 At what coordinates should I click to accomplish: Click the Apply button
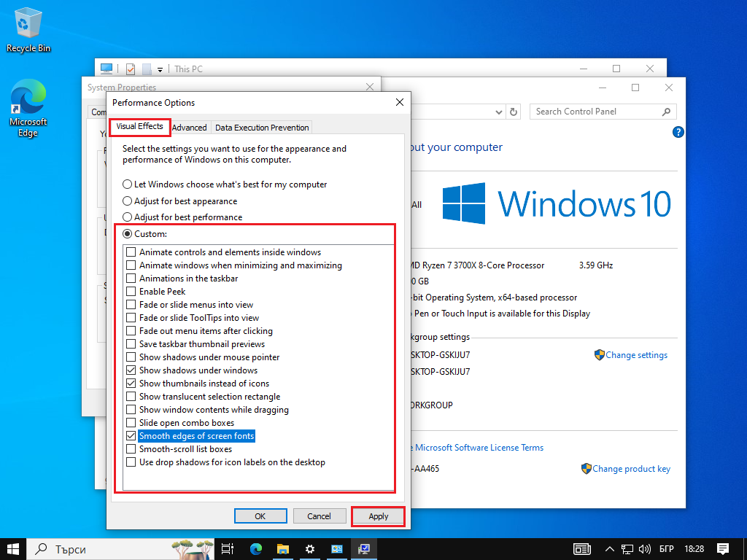379,516
